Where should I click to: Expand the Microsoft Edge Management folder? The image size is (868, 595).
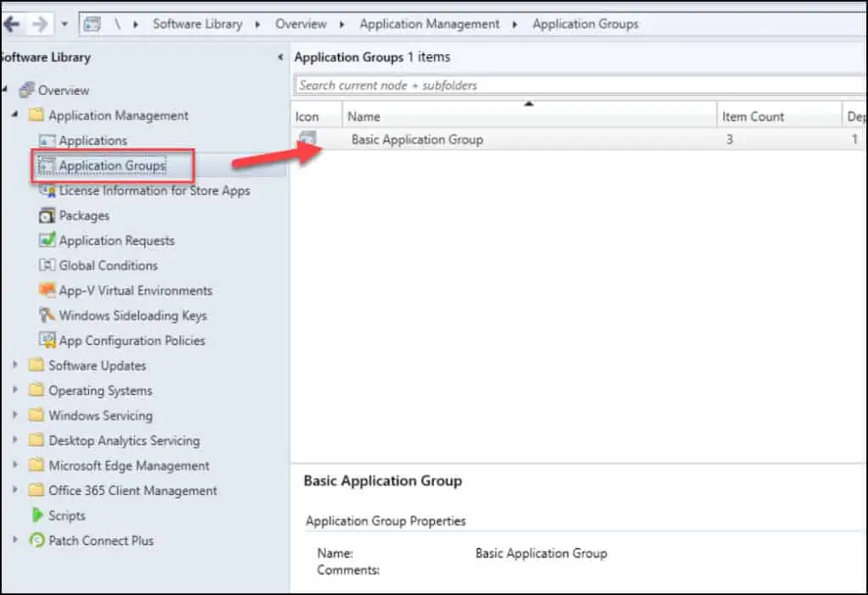pos(15,464)
